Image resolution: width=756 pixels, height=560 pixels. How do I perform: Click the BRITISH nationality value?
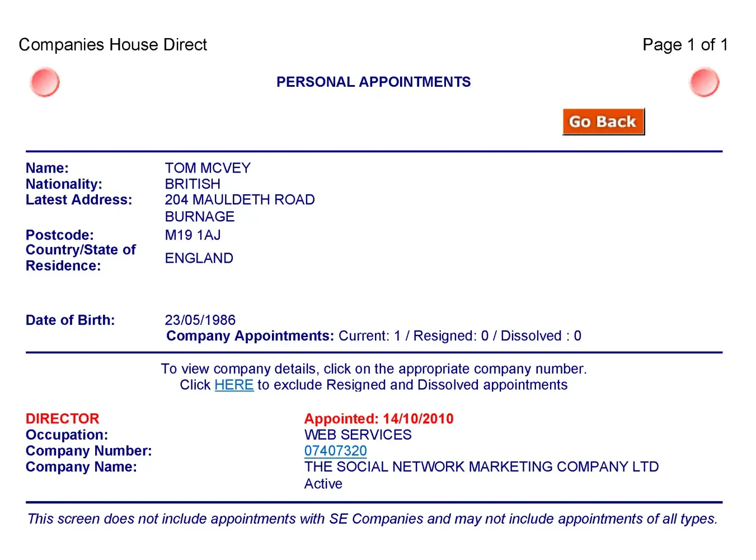pos(192,184)
